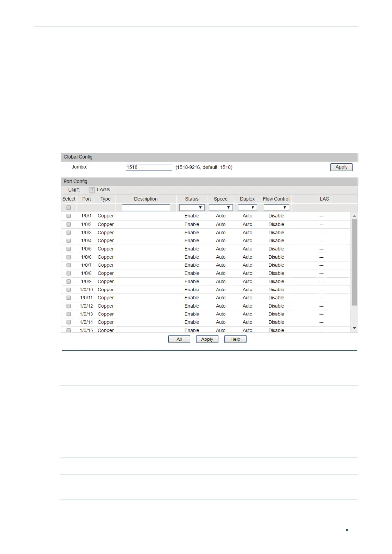Check the box for port 1/0/6
Screen dimensions: 392x554
coord(69,257)
